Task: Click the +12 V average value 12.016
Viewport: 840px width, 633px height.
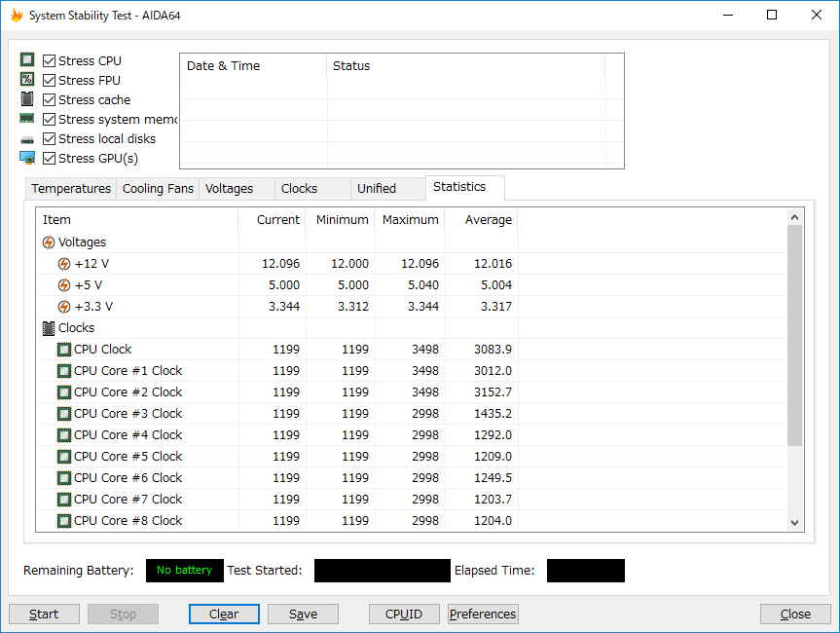Action: (x=493, y=264)
